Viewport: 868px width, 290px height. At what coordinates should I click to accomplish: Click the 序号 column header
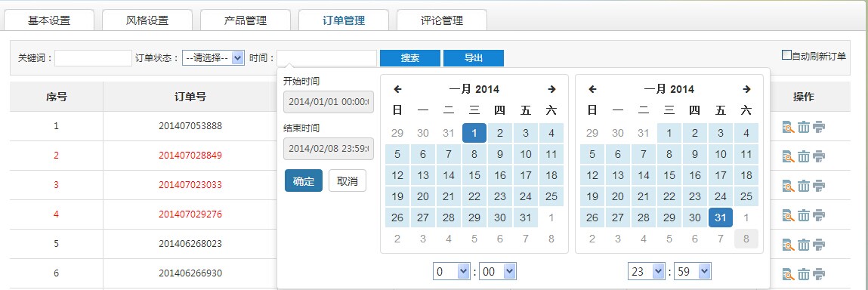click(57, 97)
